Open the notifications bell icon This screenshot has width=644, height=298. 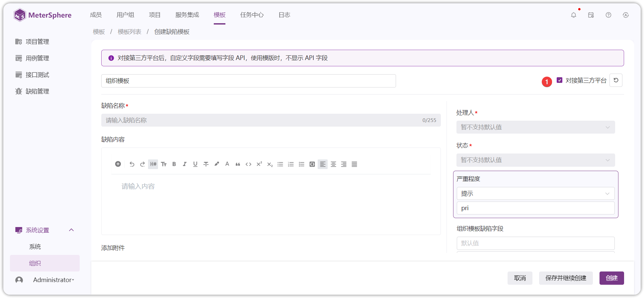[x=573, y=15]
